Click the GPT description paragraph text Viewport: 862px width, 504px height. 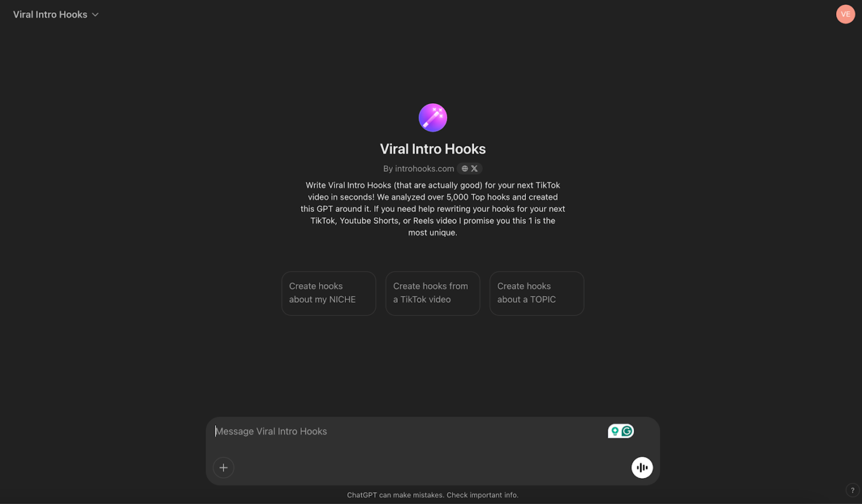click(x=433, y=209)
